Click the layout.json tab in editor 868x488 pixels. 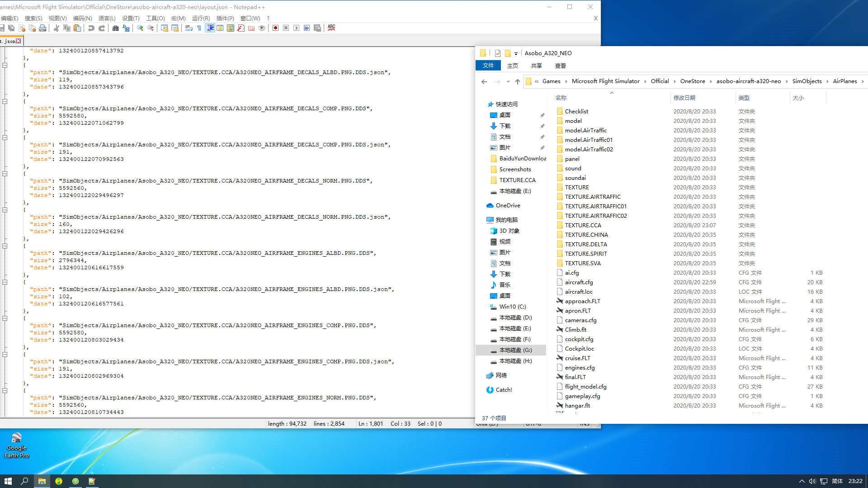pyautogui.click(x=9, y=41)
